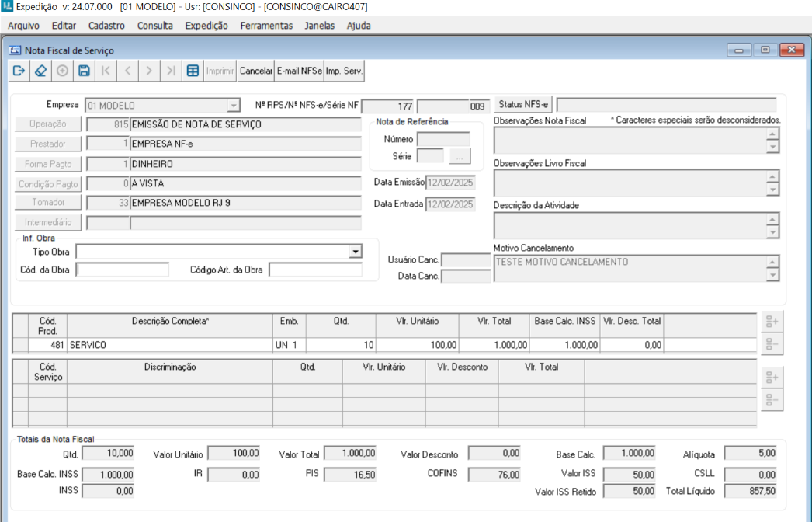Viewport: 812px width, 522px height.
Task: Open the table list view icon
Action: (x=193, y=71)
